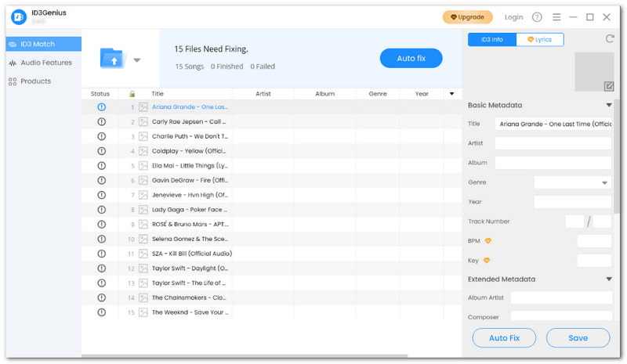Click cover placeholder icon for ROSÉ & Bruno Mars row
The height and width of the screenshot is (364, 627).
[x=143, y=225]
